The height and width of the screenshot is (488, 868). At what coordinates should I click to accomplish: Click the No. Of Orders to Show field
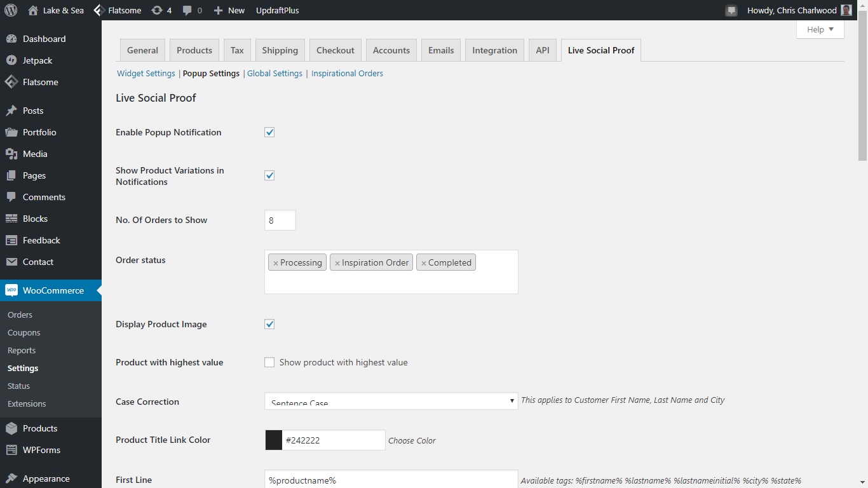click(x=280, y=220)
